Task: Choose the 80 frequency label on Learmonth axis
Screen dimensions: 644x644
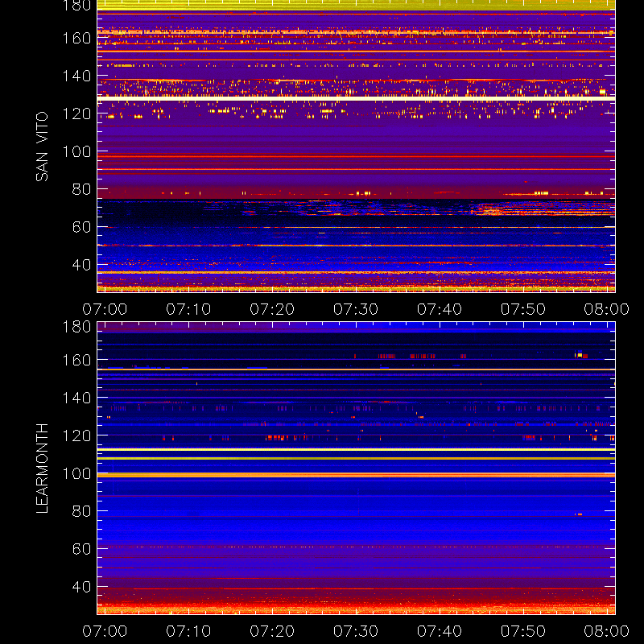Action: point(81,511)
